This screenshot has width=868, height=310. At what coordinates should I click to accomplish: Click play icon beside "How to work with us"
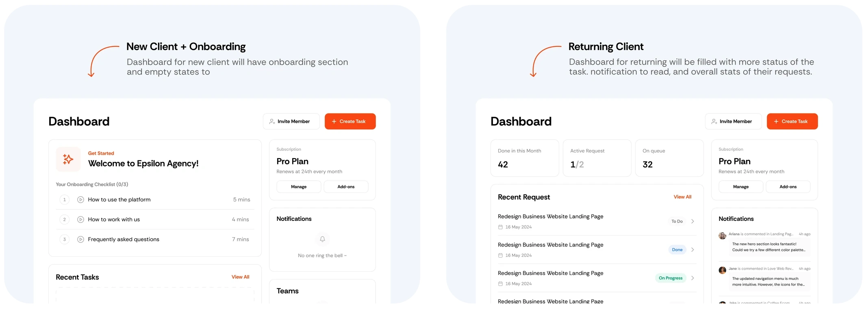[80, 220]
